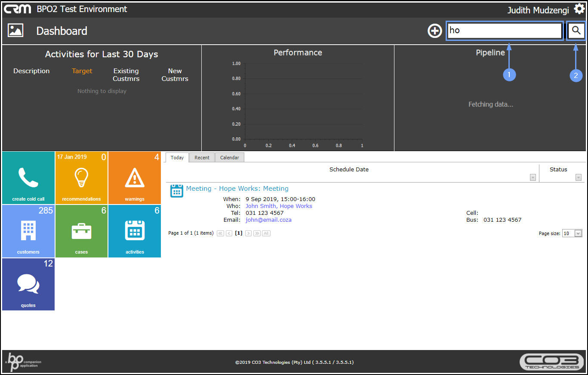The image size is (588, 375).
Task: Open the John Smith, Hope Works link
Action: 279,206
